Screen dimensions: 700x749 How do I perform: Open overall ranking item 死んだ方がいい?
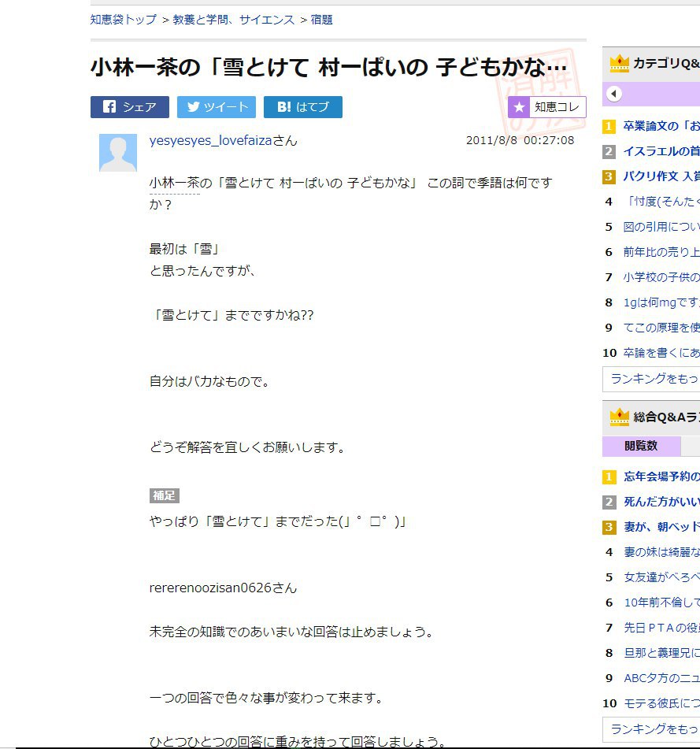click(661, 502)
